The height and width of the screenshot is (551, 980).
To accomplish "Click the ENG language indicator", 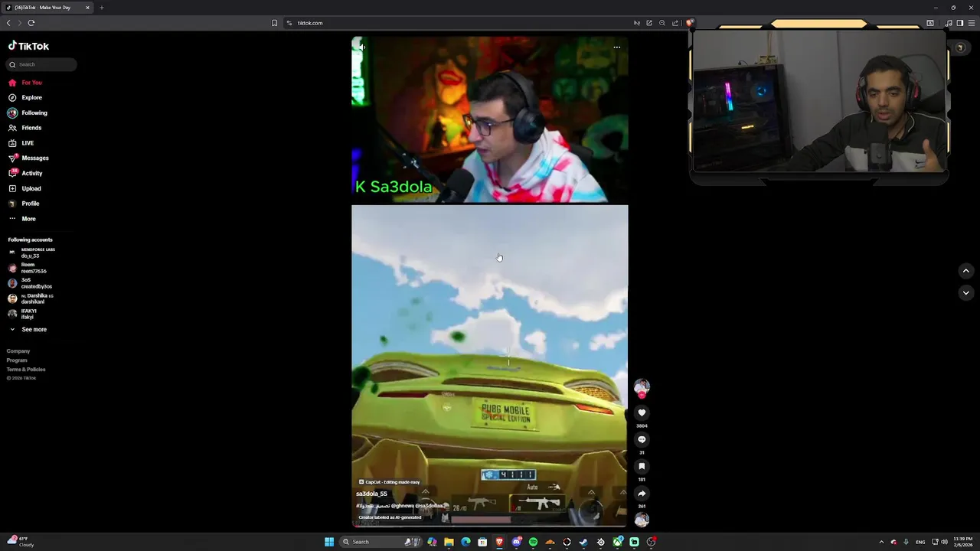I will (x=920, y=542).
